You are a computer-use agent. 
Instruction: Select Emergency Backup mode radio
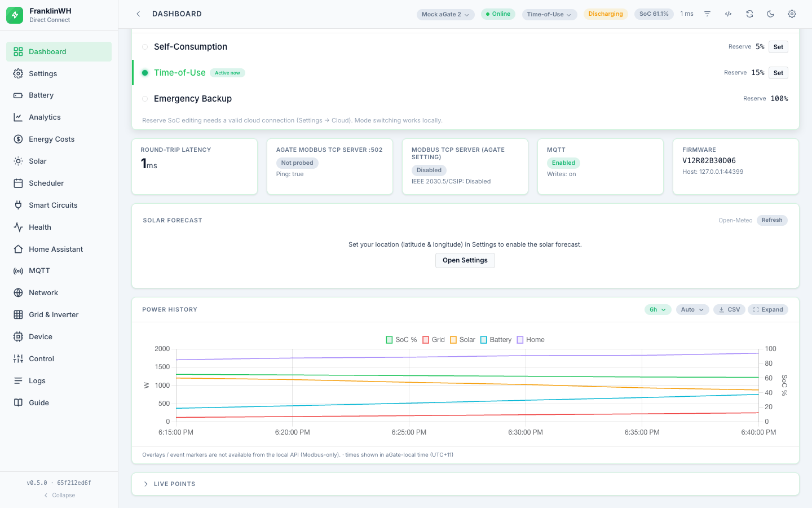pos(145,99)
